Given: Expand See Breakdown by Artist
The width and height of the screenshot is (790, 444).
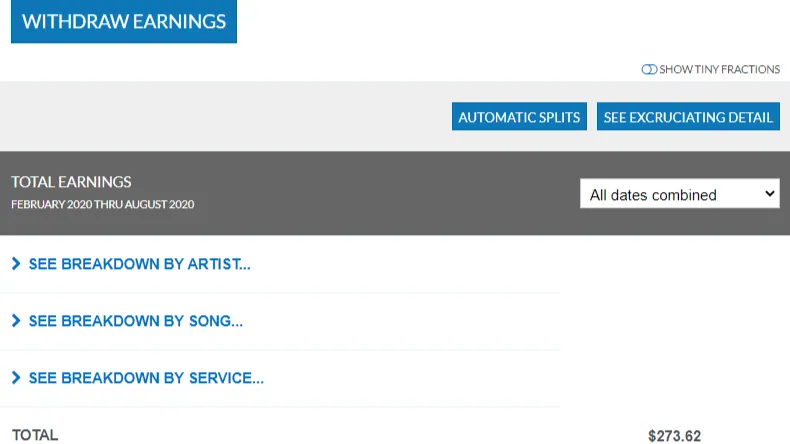Looking at the screenshot, I should point(139,264).
